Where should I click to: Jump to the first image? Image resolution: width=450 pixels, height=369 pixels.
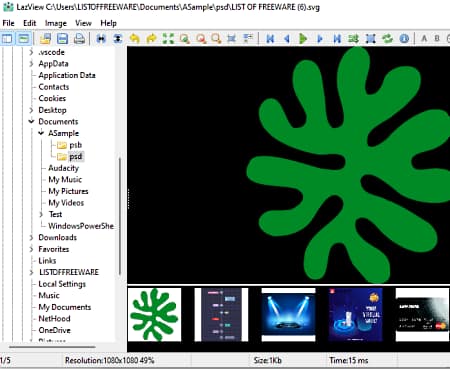tap(270, 39)
